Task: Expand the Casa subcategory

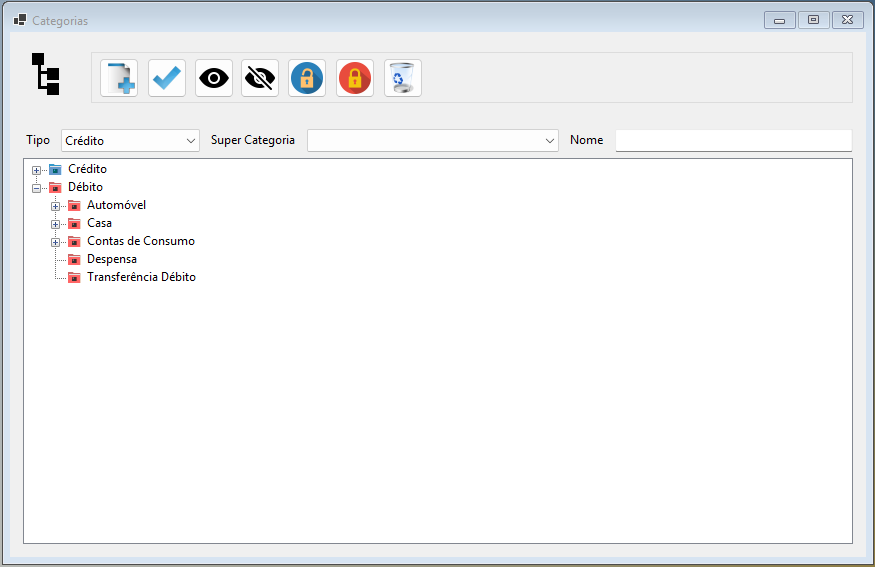Action: point(55,224)
